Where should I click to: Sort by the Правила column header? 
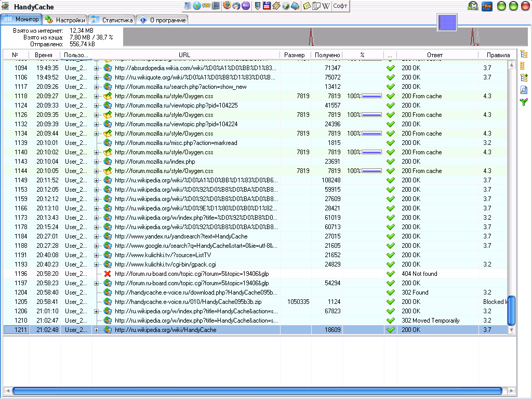pyautogui.click(x=497, y=55)
